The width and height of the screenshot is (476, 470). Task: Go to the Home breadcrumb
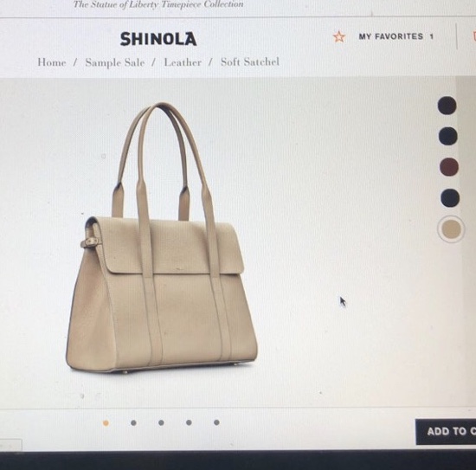coord(52,62)
